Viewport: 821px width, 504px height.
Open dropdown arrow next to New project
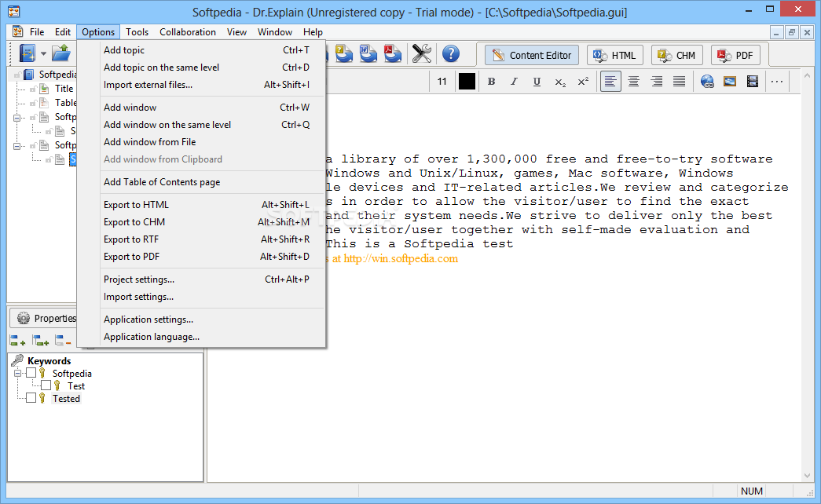tap(43, 54)
